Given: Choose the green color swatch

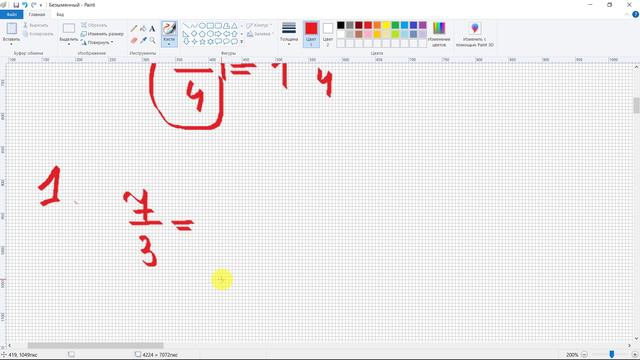Looking at the screenshot, I should pos(395,25).
